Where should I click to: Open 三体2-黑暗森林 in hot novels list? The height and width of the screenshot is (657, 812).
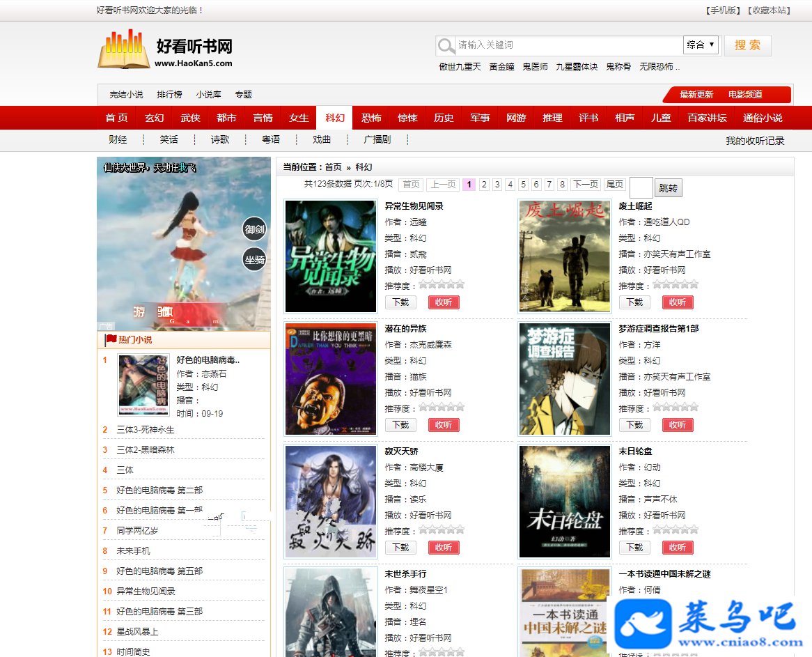click(x=146, y=450)
